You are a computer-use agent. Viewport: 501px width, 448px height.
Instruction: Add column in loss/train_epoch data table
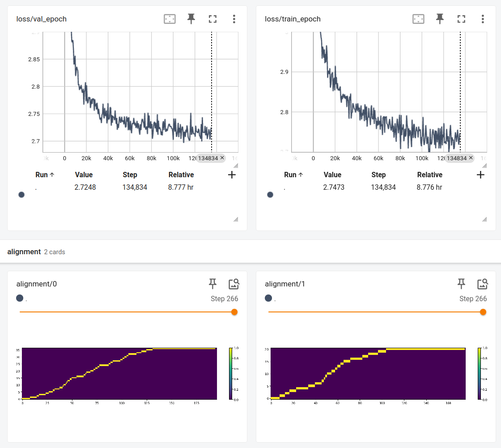[480, 175]
